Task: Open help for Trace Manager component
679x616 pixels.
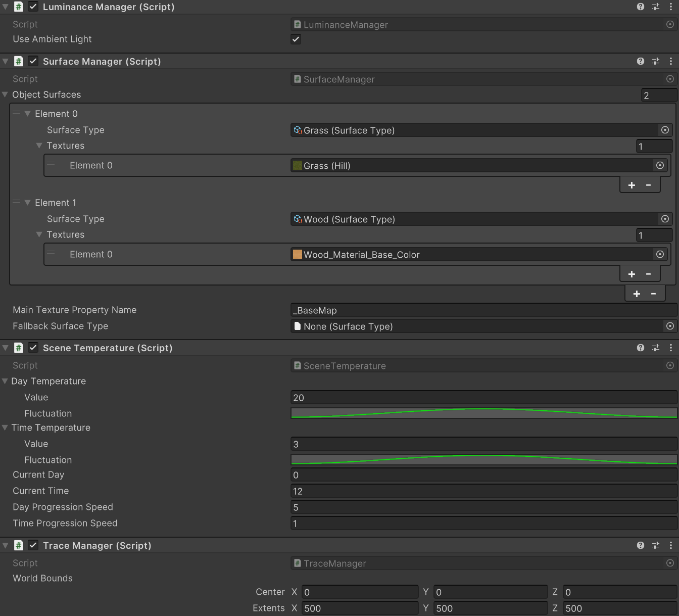Action: (x=641, y=545)
